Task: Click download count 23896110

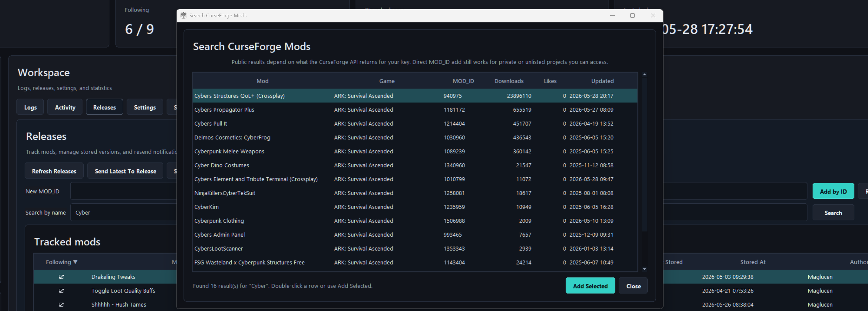Action: click(x=519, y=95)
